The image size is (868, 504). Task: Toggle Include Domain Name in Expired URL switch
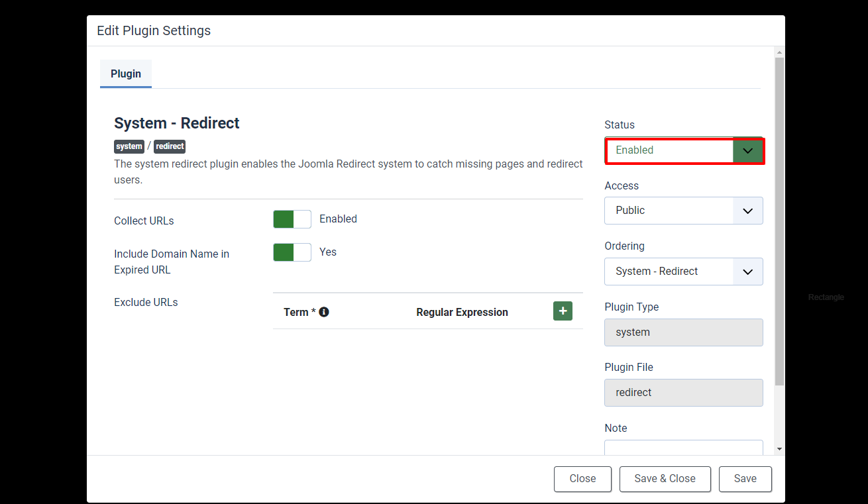click(x=292, y=252)
